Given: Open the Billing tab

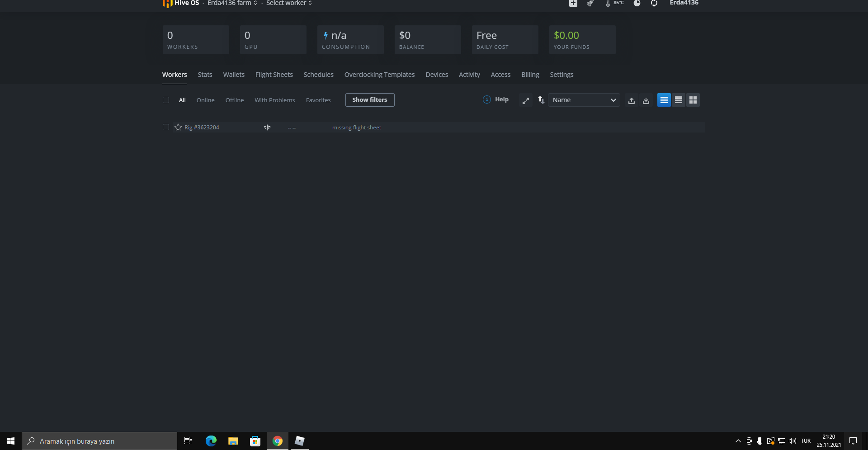Looking at the screenshot, I should pyautogui.click(x=530, y=75).
